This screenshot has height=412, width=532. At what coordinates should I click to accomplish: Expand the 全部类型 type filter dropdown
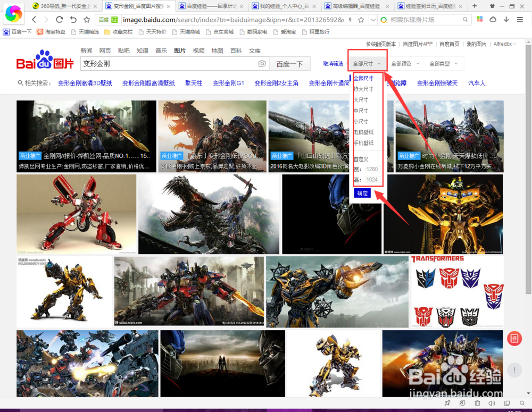click(x=444, y=63)
